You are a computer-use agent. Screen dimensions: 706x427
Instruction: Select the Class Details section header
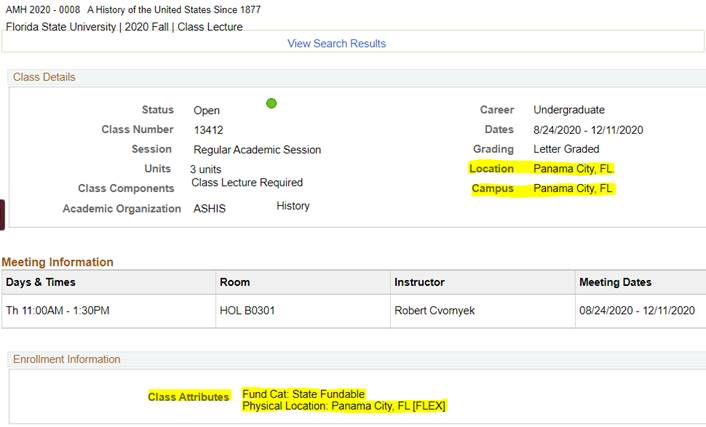[44, 77]
